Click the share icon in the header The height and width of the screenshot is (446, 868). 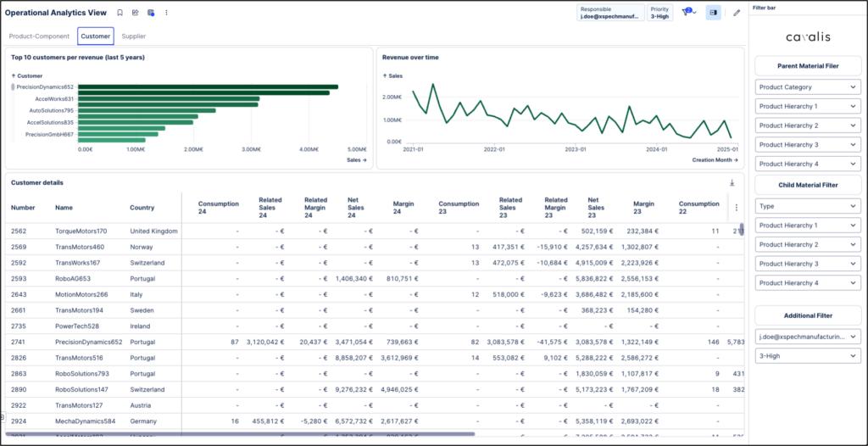click(136, 13)
